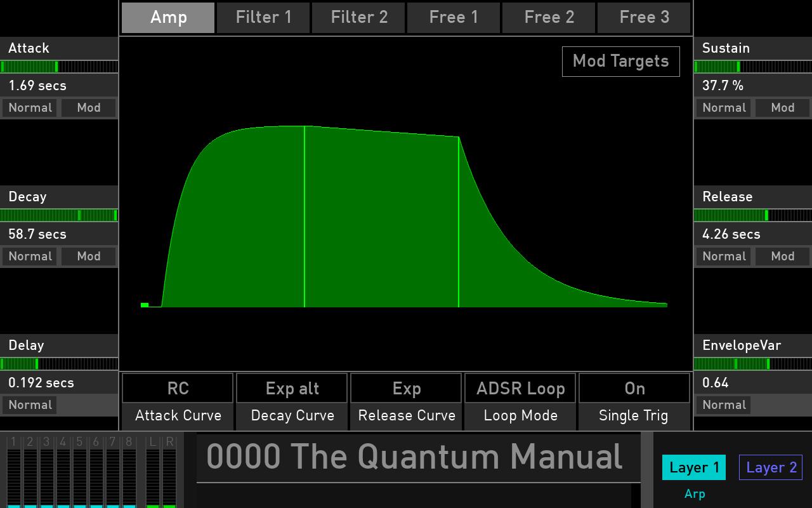Image resolution: width=812 pixels, height=508 pixels.
Task: Select the Amp envelope tab
Action: coord(167,17)
